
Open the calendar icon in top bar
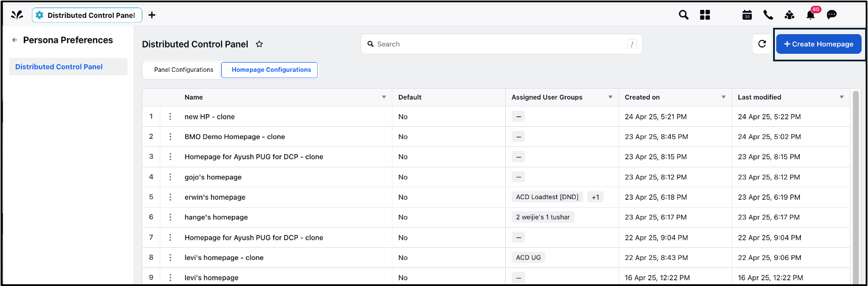tap(747, 15)
